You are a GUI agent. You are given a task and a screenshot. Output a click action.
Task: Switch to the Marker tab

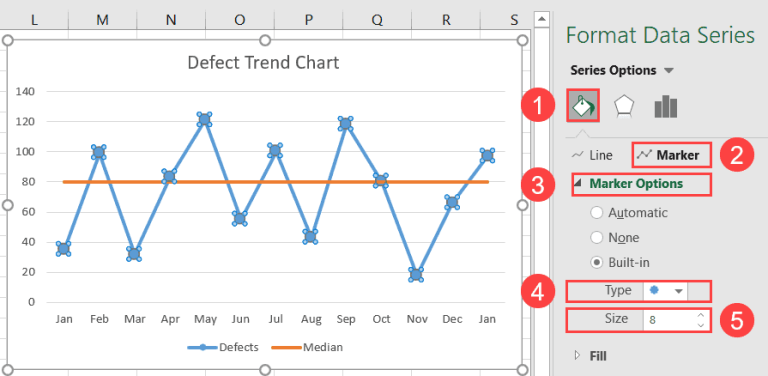[671, 155]
